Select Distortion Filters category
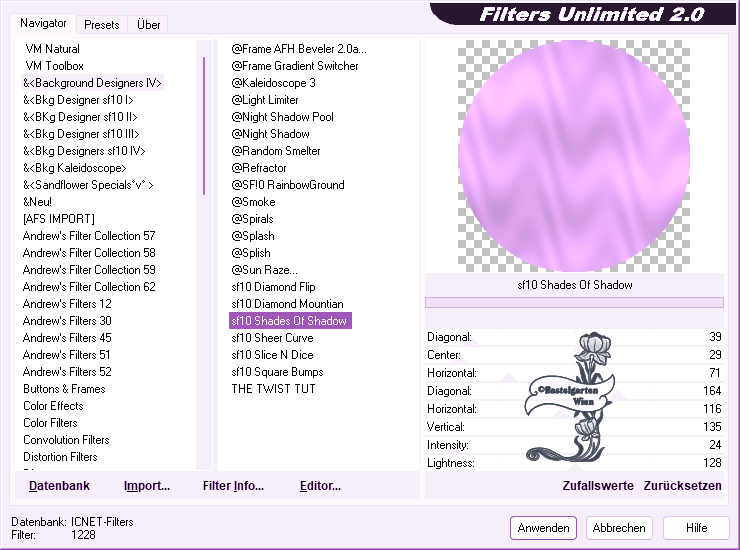The width and height of the screenshot is (740, 550). [x=60, y=457]
